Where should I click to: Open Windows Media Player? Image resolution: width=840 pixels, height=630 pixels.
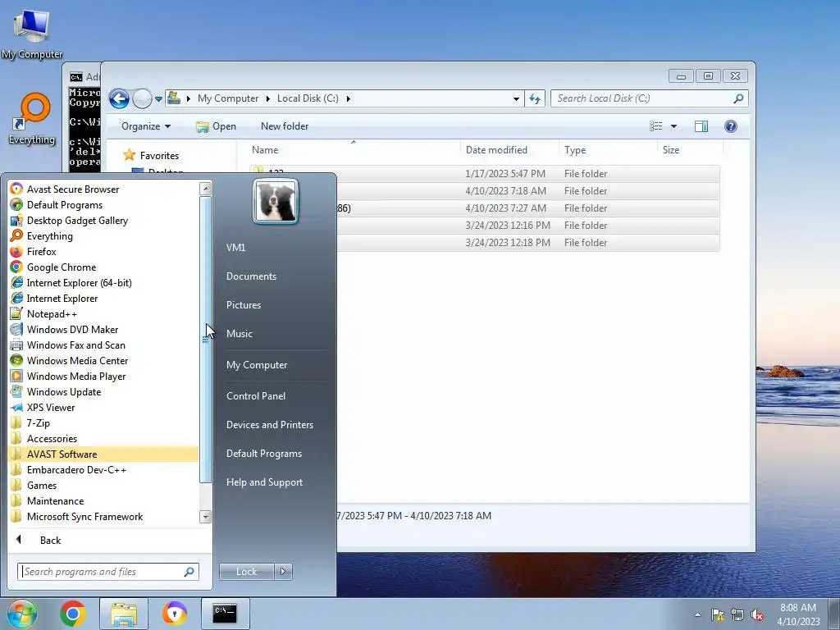68,376
